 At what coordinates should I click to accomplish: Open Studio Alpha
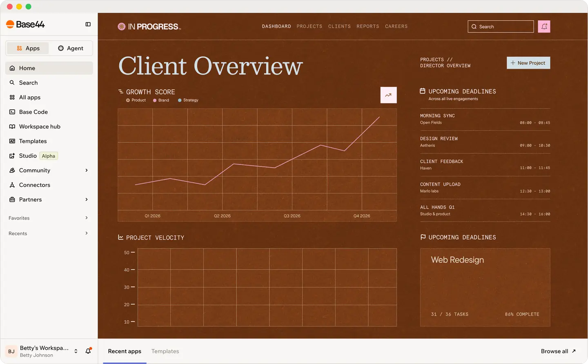(x=49, y=156)
